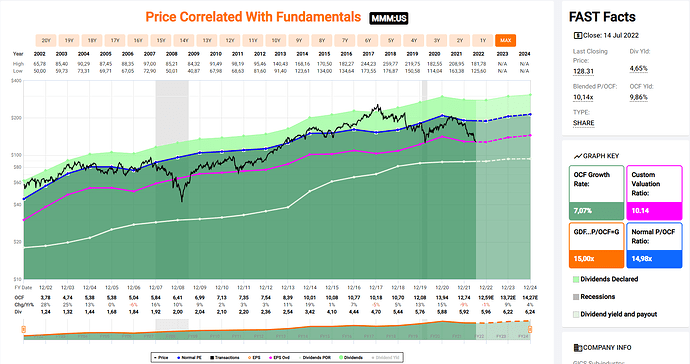Click the 12/08 FY date axis label
The height and width of the screenshot is (364, 690).
click(x=178, y=287)
